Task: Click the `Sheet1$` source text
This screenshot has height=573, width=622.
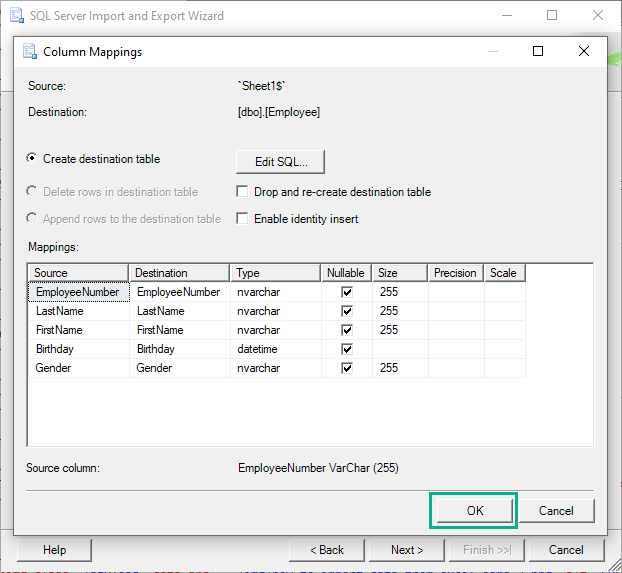Action: pos(262,86)
